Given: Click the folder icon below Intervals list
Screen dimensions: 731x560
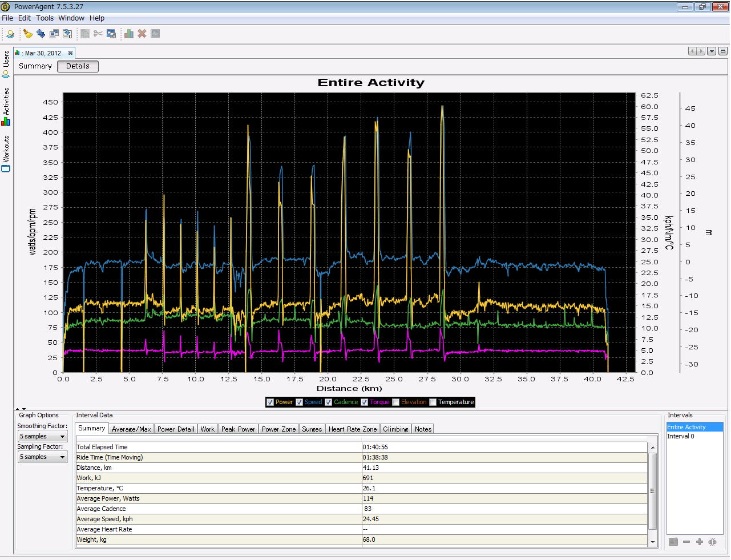Looking at the screenshot, I should [x=673, y=542].
